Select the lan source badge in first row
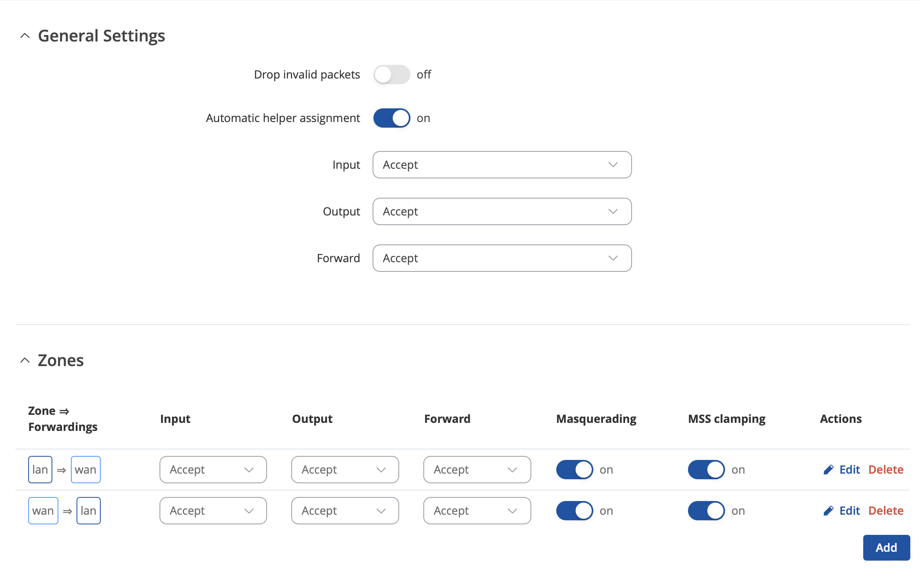The image size is (920, 588). pyautogui.click(x=40, y=470)
